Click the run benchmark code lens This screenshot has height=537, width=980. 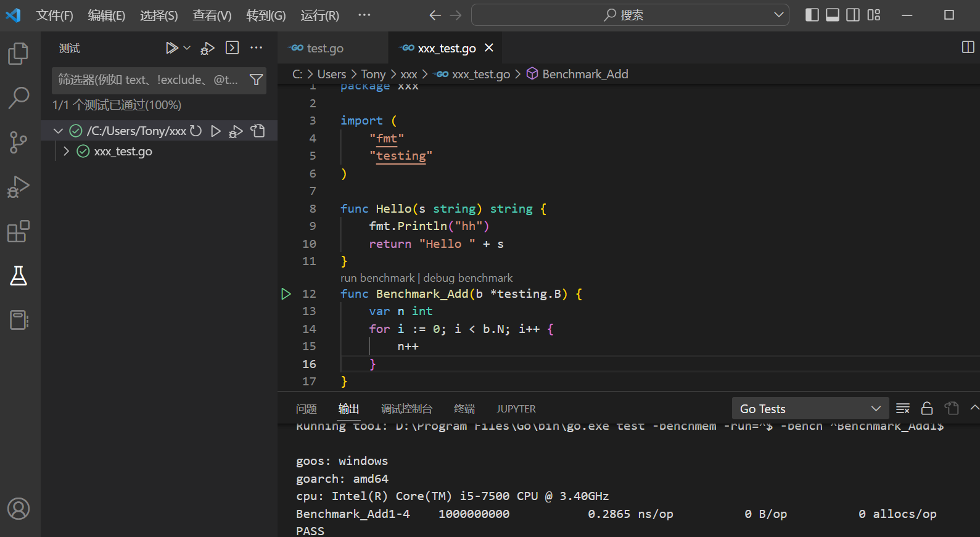tap(377, 278)
